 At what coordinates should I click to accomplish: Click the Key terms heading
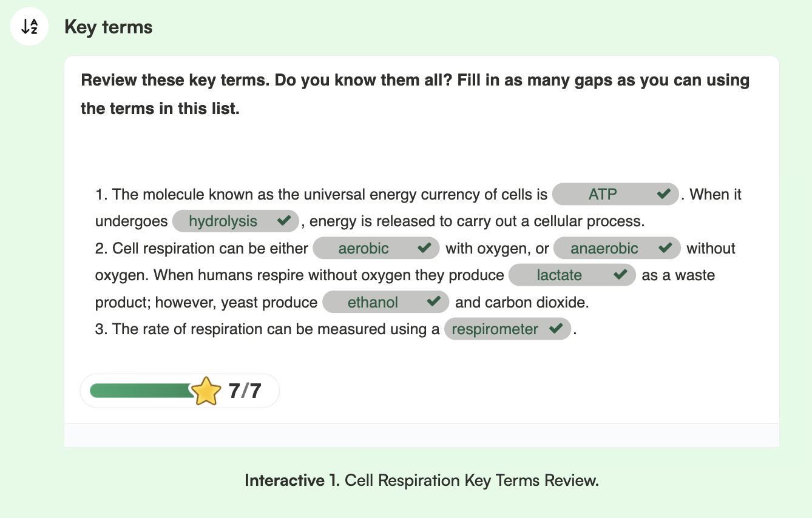click(x=109, y=27)
